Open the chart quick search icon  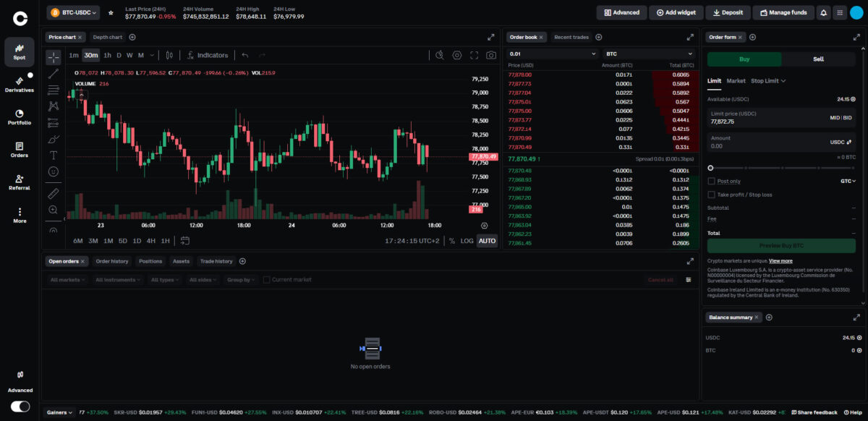pos(439,55)
